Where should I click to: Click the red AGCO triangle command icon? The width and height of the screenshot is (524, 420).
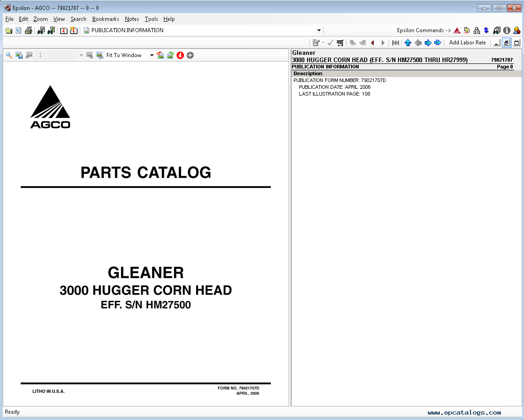457,30
